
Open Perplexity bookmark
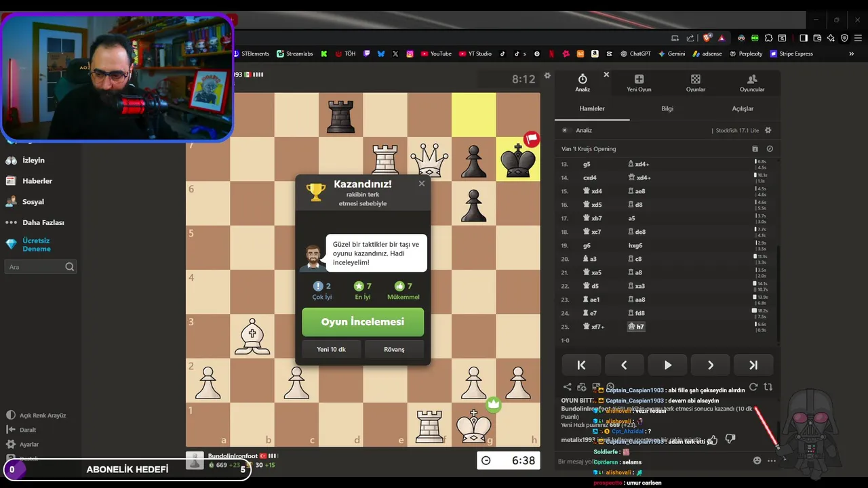(745, 54)
